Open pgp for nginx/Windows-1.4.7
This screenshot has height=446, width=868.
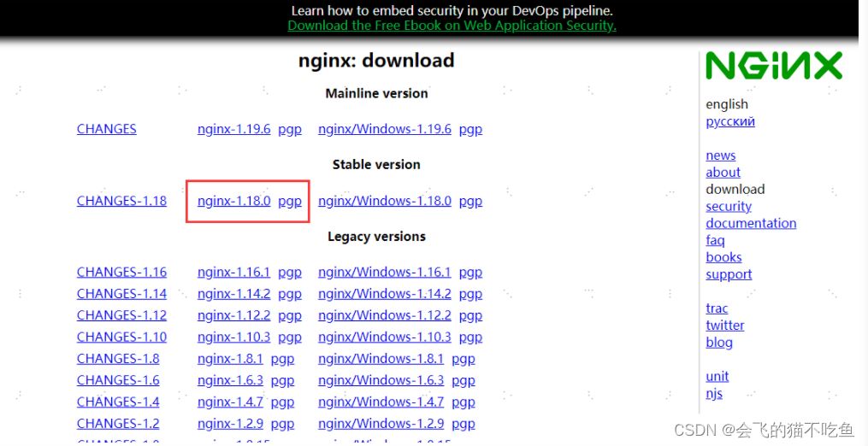click(464, 402)
